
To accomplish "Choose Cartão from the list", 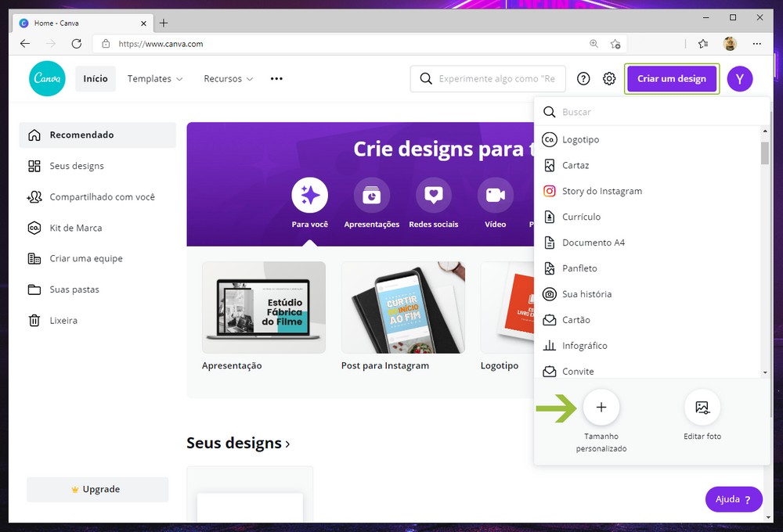I will point(648,320).
